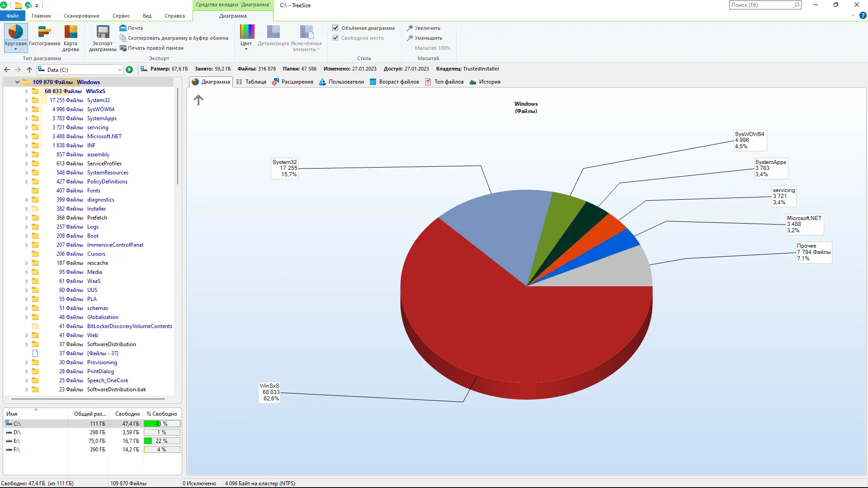The width and height of the screenshot is (868, 488).
Task: Open the Сканирование ribbon menu
Action: pyautogui.click(x=81, y=16)
